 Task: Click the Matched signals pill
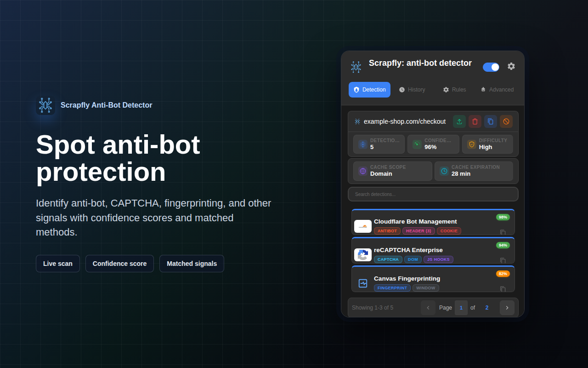click(x=192, y=264)
